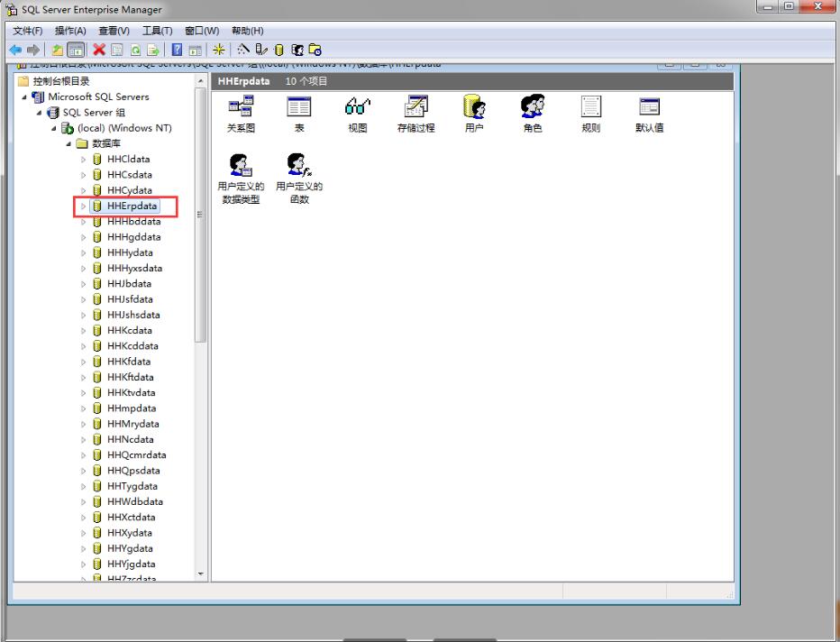Click the Forward arrow in the toolbar
This screenshot has width=840, height=642.
point(33,50)
